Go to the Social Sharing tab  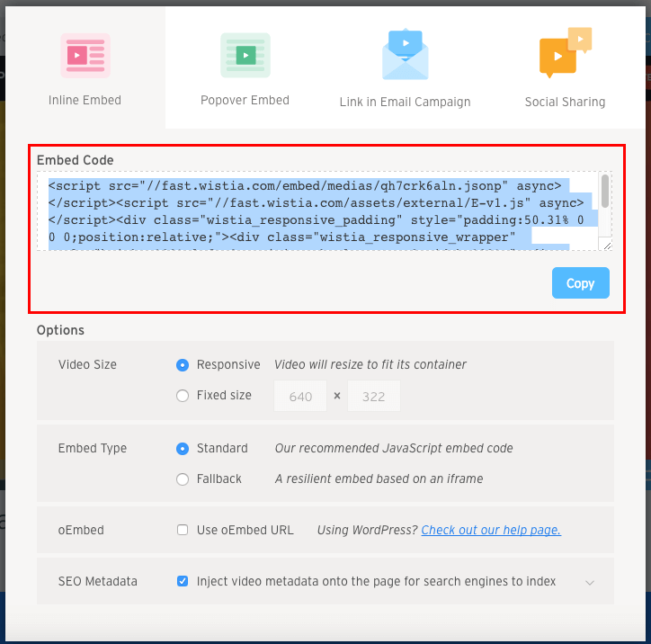coord(565,102)
